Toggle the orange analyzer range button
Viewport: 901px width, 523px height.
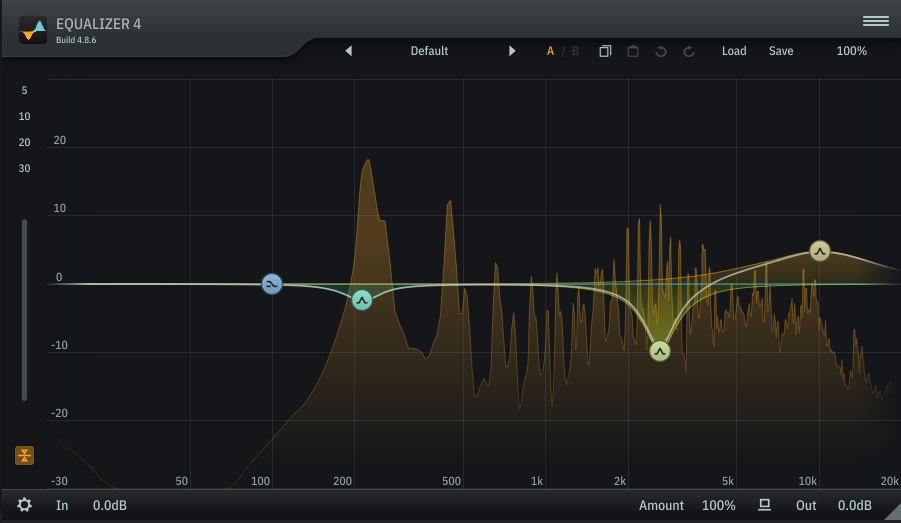click(24, 456)
